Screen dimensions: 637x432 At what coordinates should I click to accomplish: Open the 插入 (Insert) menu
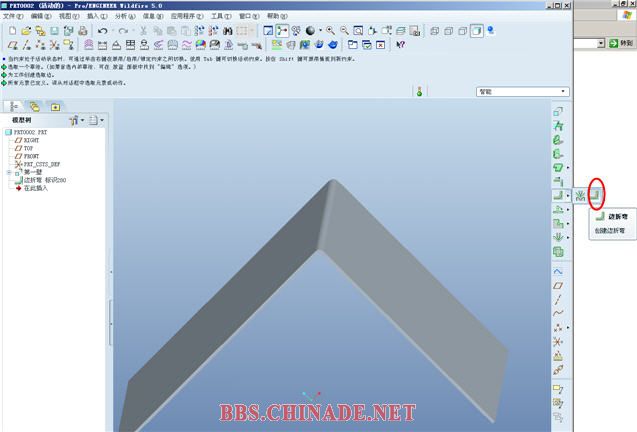coord(97,16)
